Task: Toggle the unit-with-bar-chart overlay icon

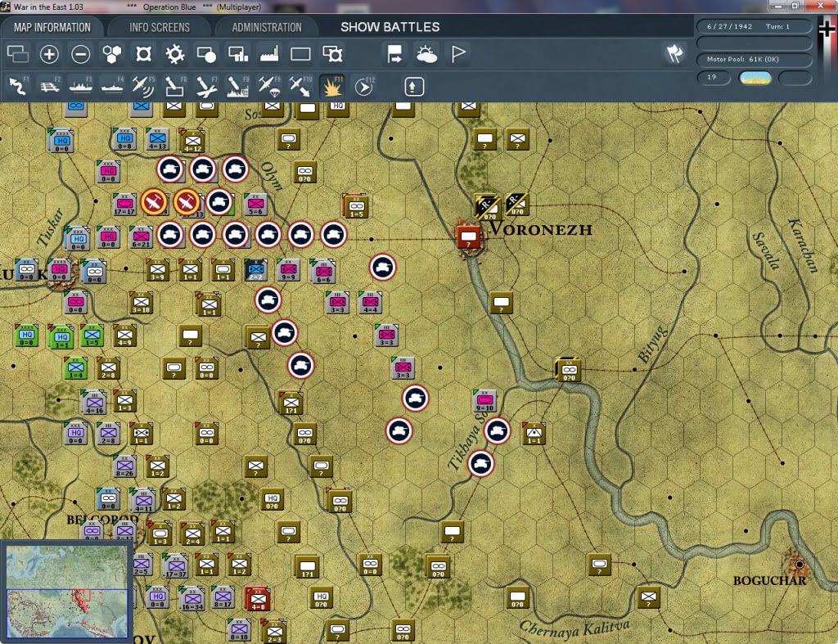Action: [238, 54]
